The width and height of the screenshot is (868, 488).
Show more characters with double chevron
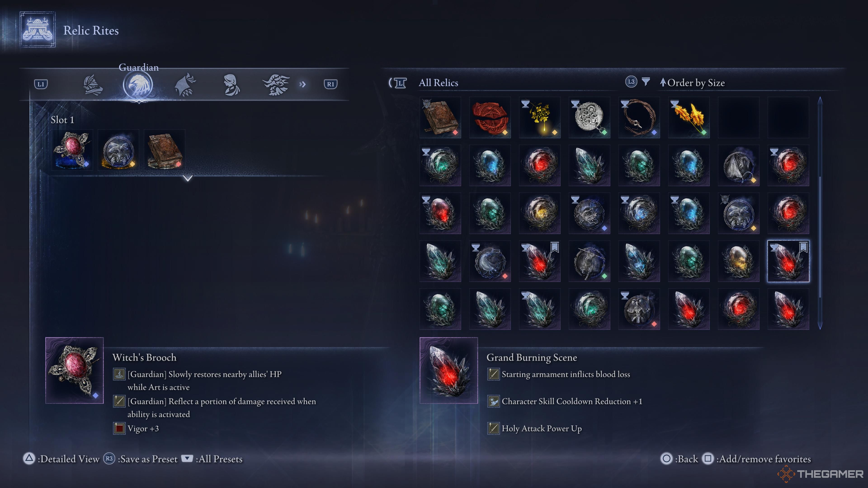(x=302, y=84)
